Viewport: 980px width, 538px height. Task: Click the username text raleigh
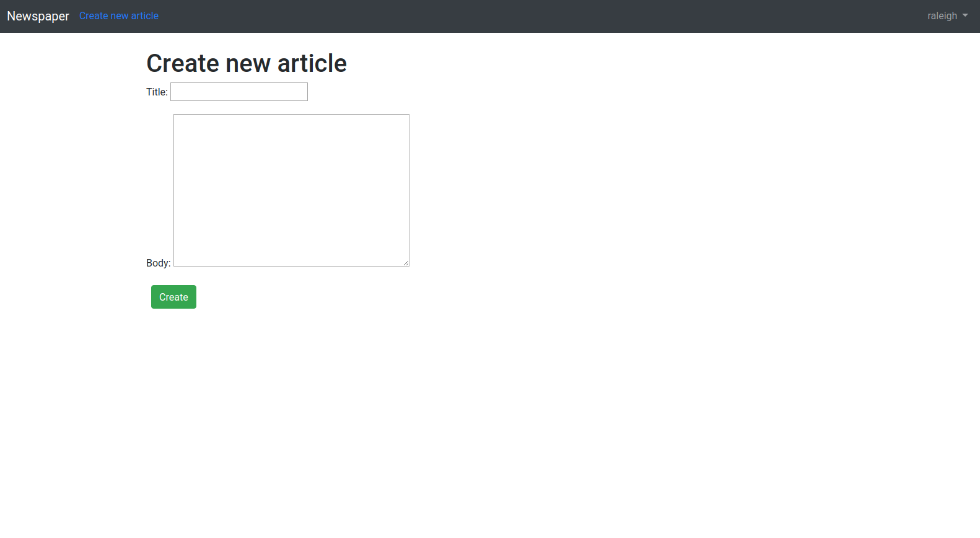click(x=942, y=16)
